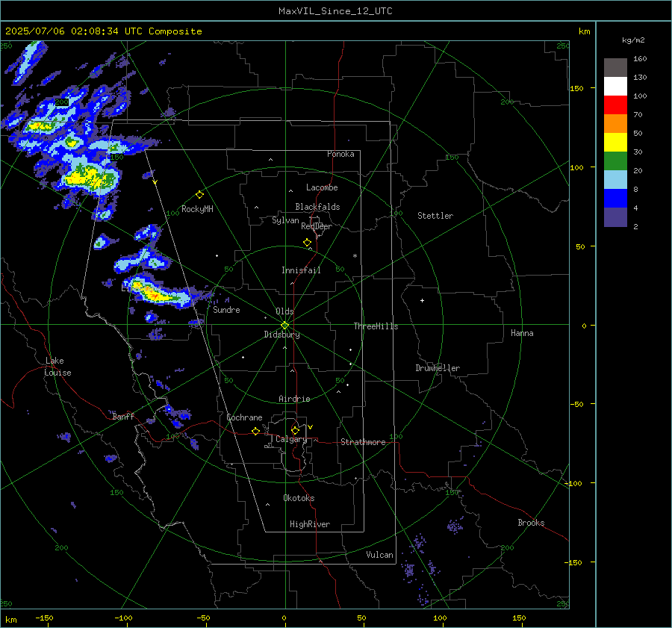Select the red 70-100 legend swatch

[615, 105]
